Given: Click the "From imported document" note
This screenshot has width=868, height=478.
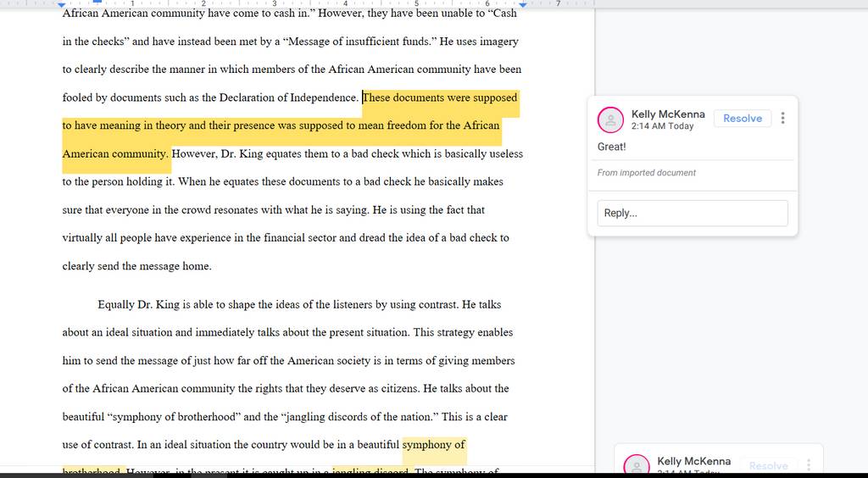Looking at the screenshot, I should point(647,173).
